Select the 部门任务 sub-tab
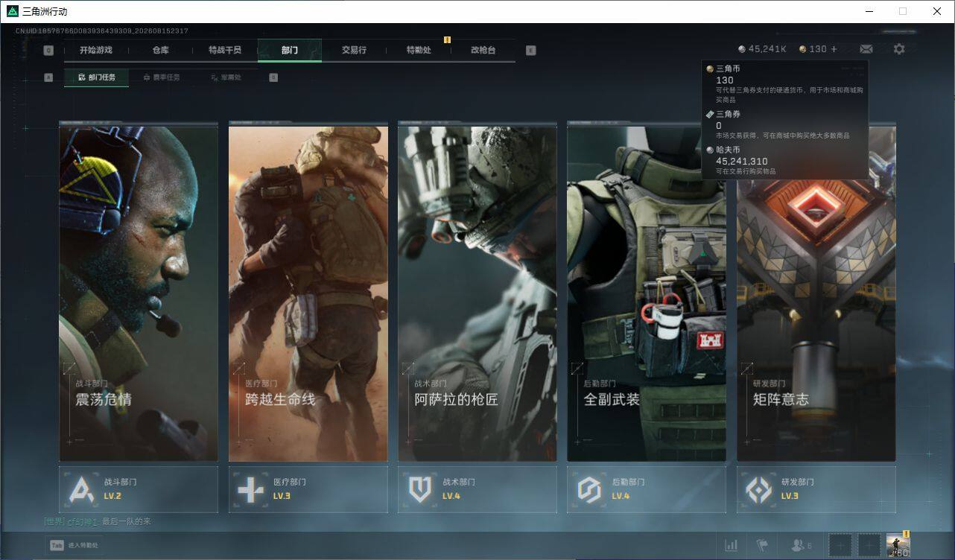Screen dimensions: 955x560 (x=96, y=77)
